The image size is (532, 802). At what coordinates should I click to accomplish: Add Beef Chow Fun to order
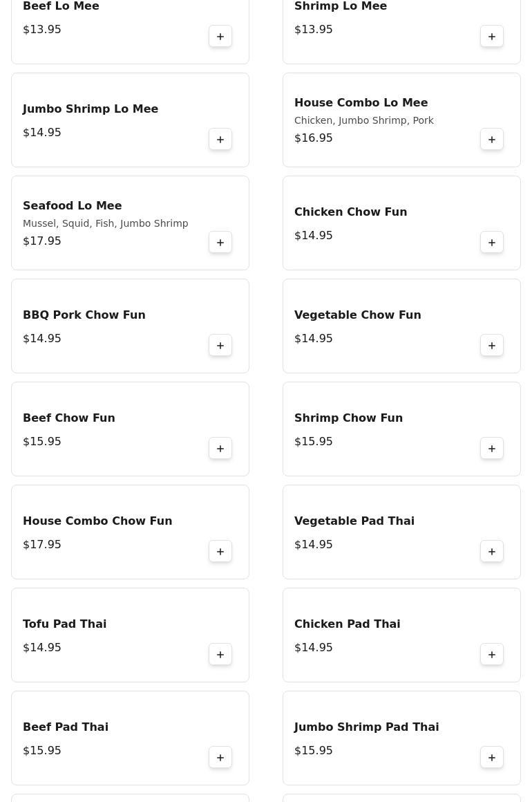[220, 449]
